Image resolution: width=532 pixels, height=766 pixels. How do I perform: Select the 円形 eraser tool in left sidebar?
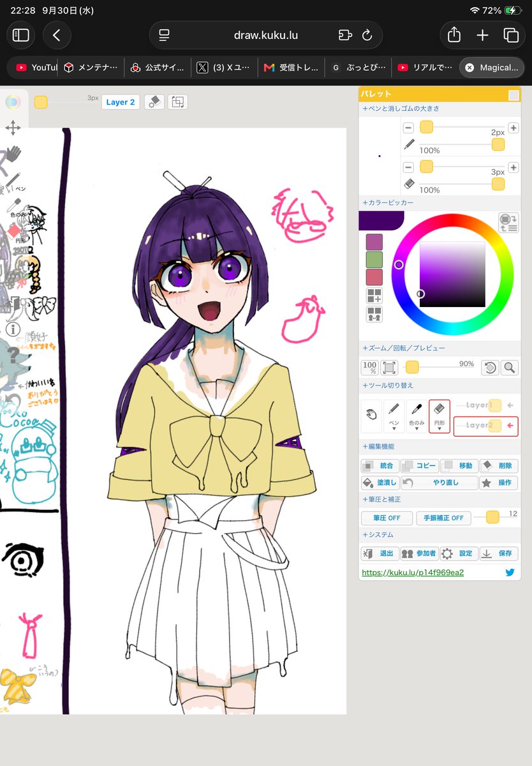[x=15, y=234]
